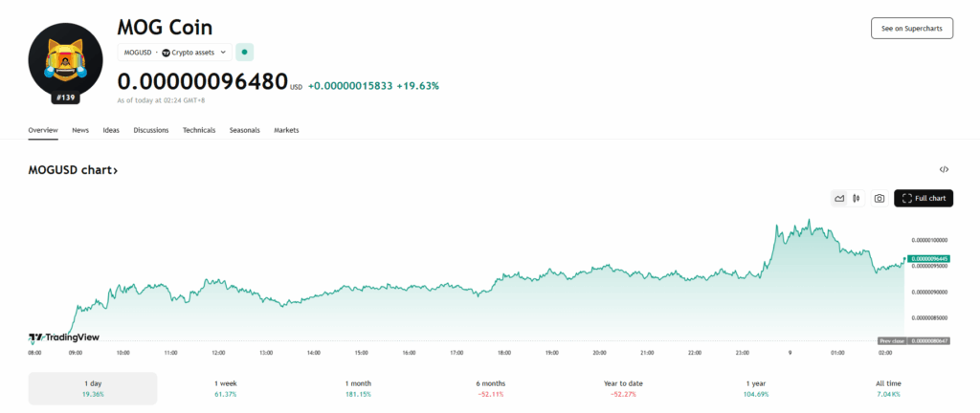Click the current price label 0.00000096445

pos(930,258)
